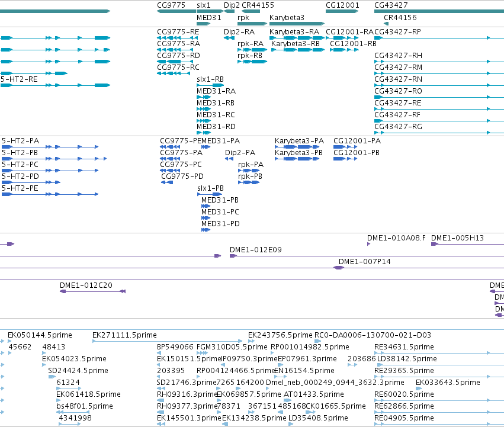504x427 pixels.
Task: Click BAC end DME1-010A08.F
Action: click(x=396, y=238)
